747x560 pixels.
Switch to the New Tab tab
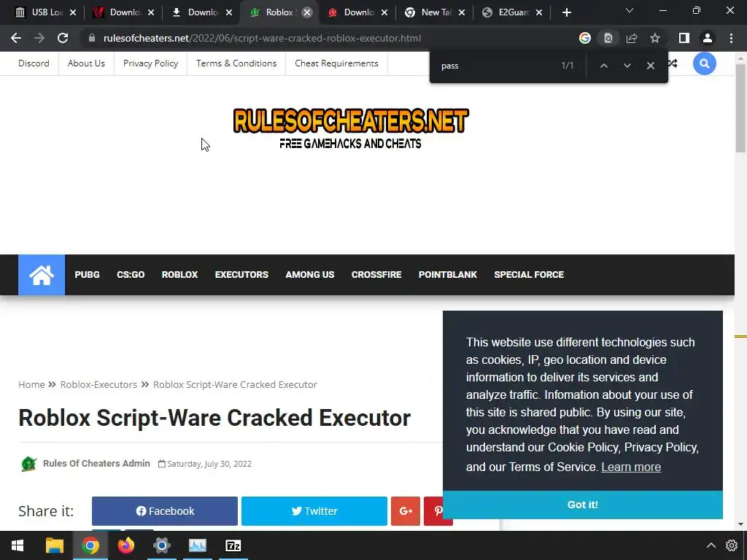point(436,12)
